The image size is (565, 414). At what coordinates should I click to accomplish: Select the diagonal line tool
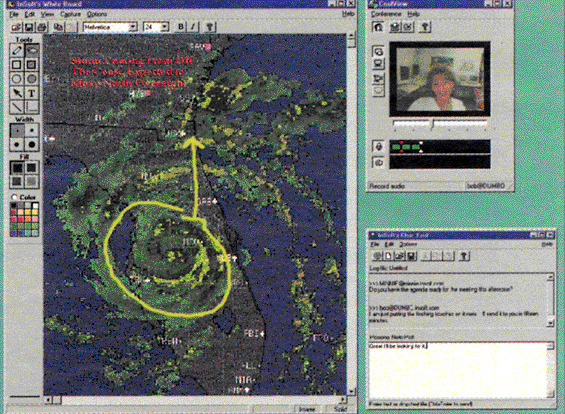pos(17,107)
